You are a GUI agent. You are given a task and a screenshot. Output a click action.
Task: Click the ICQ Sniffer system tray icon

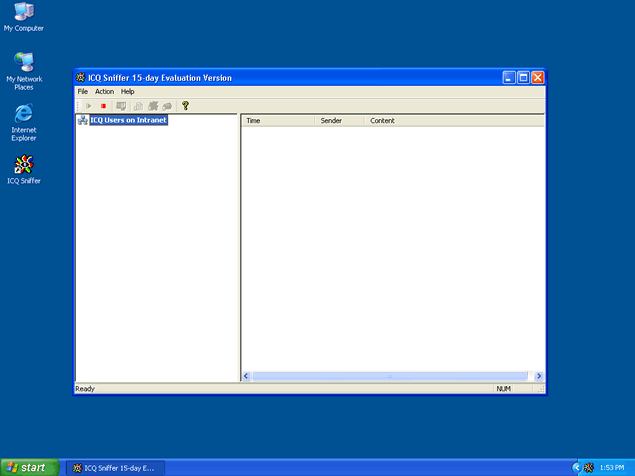point(589,467)
